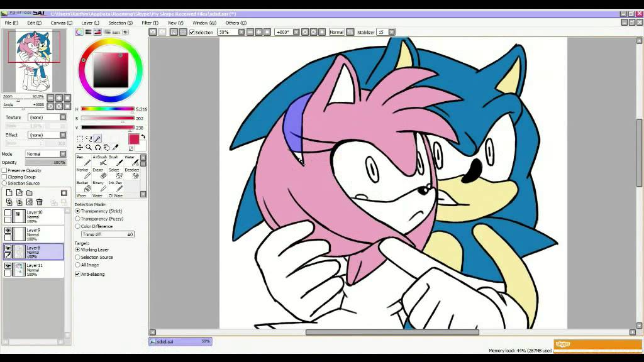Delete the selected layer with trash icon
Viewport: 644px width, 362px height.
[x=40, y=202]
